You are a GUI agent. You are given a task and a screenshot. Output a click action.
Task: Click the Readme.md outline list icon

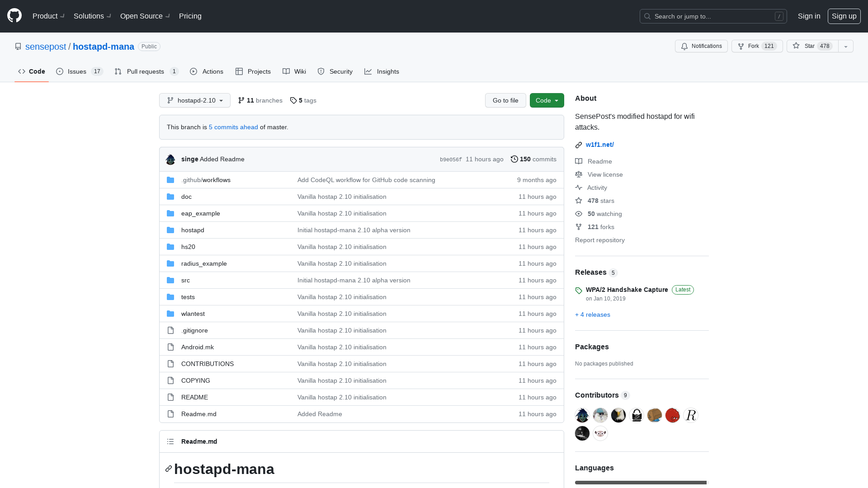tap(170, 441)
